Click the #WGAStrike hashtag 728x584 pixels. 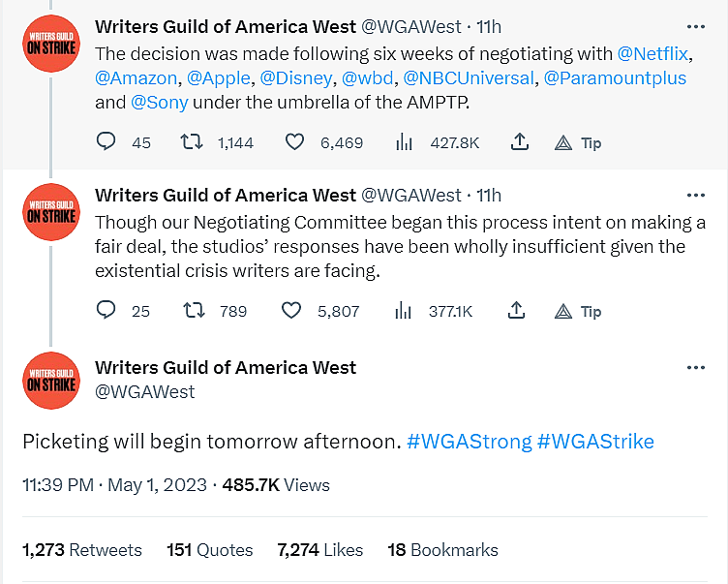click(x=595, y=442)
